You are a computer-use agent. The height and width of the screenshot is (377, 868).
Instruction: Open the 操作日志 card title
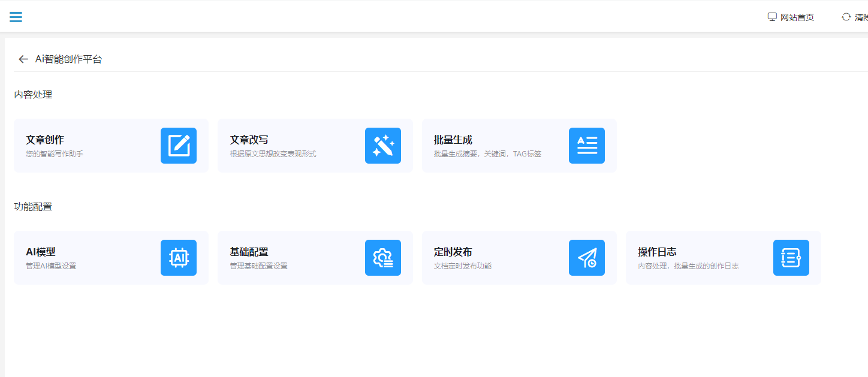point(657,252)
